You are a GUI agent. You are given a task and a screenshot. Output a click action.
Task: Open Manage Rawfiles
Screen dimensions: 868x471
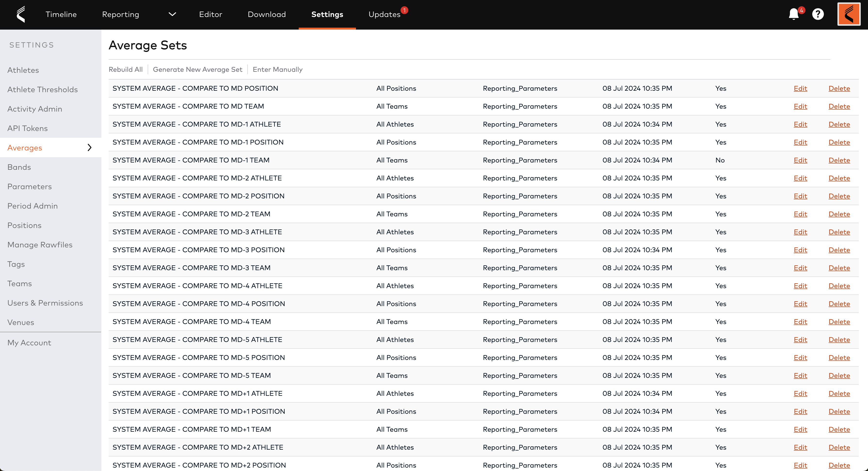(x=40, y=245)
